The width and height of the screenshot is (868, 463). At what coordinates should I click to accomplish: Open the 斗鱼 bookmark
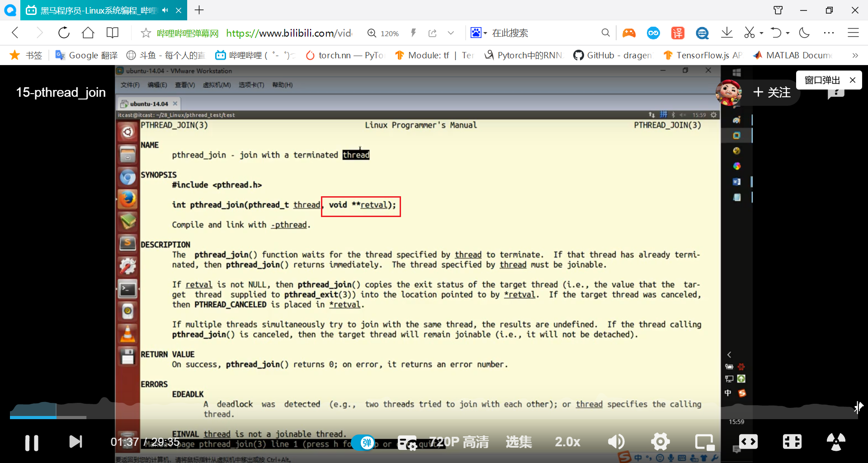165,55
